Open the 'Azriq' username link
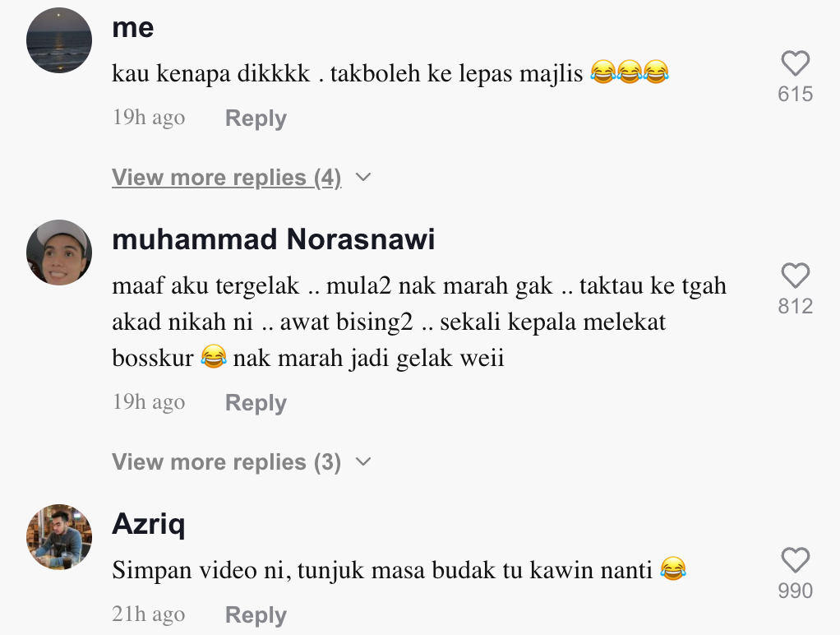The width and height of the screenshot is (840, 635). click(149, 524)
